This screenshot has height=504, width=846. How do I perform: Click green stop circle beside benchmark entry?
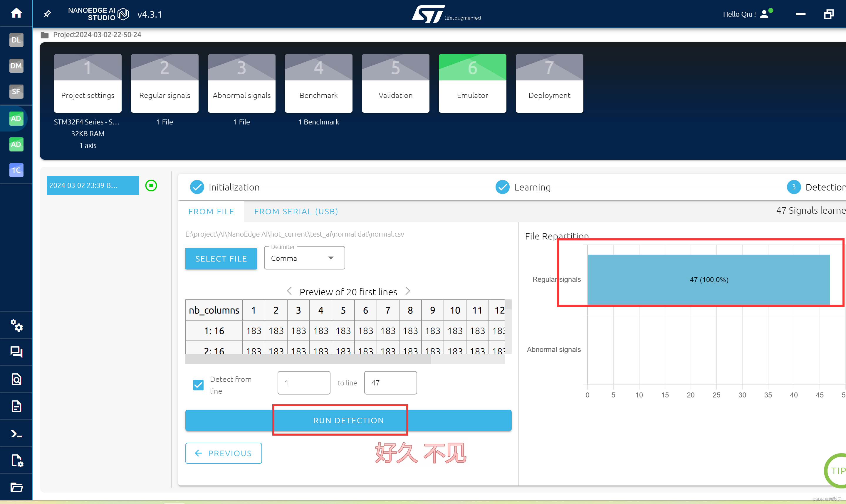pyautogui.click(x=151, y=186)
